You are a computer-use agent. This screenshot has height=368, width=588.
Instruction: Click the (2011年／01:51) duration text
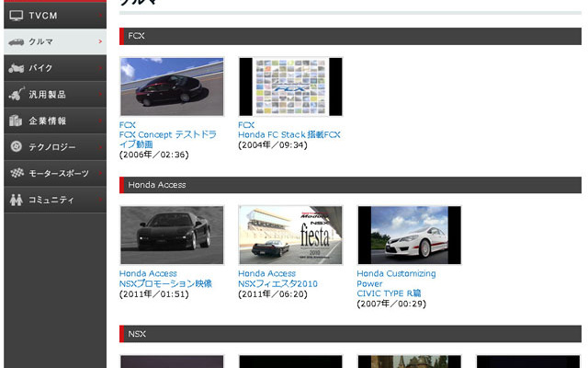(x=154, y=294)
